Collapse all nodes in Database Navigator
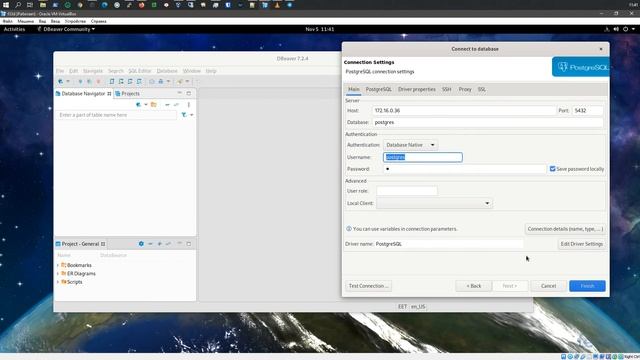 tap(167, 104)
